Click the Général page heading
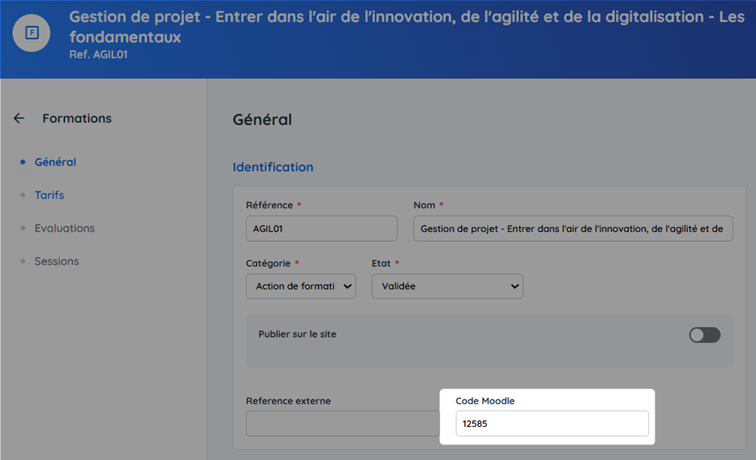Screen dimensions: 756x460 pyautogui.click(x=262, y=119)
